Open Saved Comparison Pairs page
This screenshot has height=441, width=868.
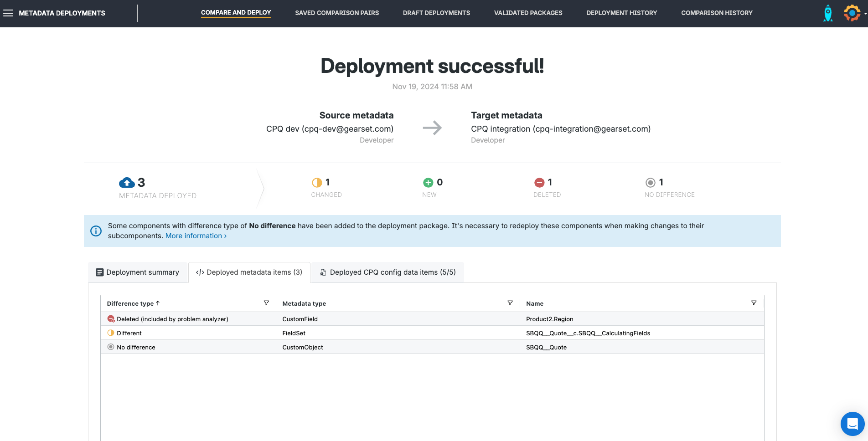[x=337, y=13]
